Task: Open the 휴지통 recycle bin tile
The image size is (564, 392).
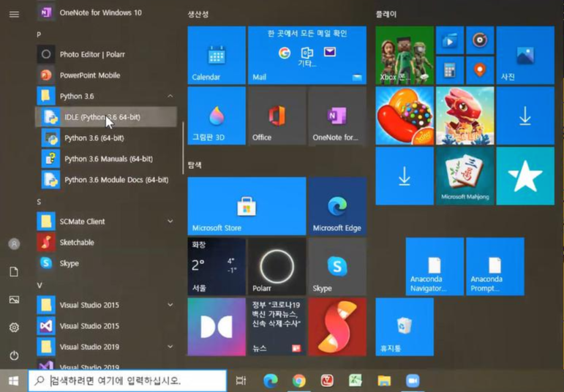Action: click(x=405, y=327)
